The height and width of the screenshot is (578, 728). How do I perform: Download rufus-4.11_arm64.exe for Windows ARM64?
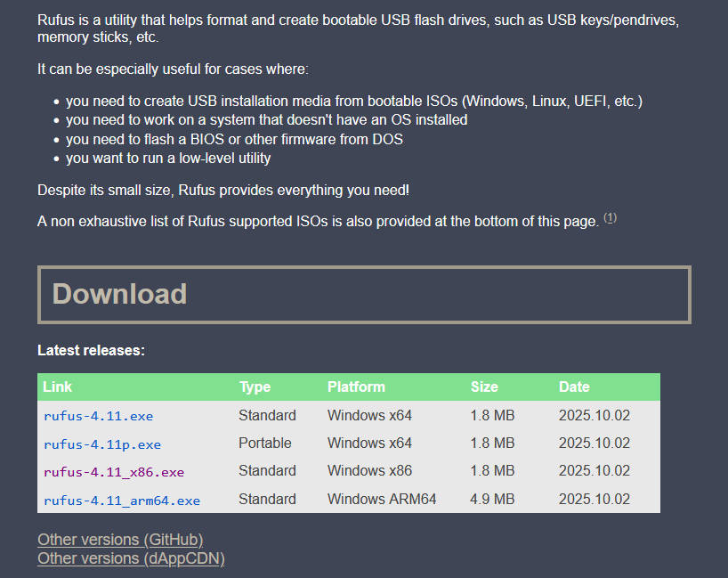point(121,500)
